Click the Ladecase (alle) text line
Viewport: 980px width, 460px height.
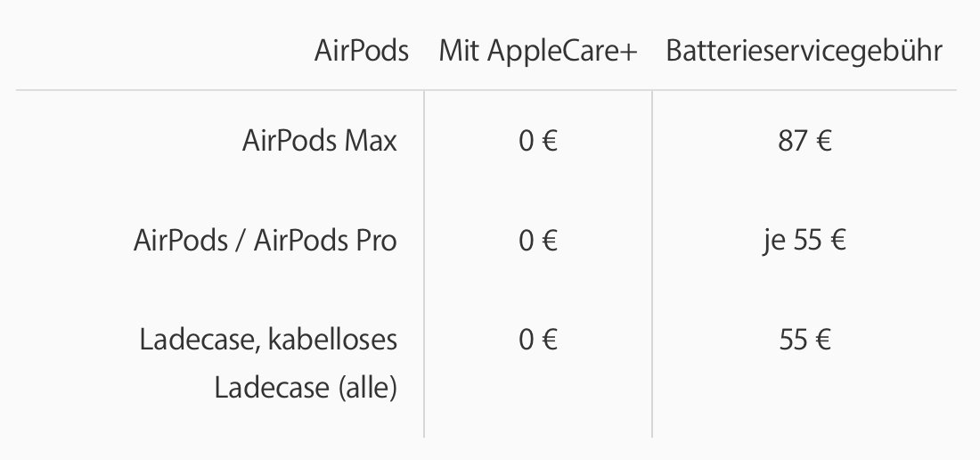[x=306, y=388]
